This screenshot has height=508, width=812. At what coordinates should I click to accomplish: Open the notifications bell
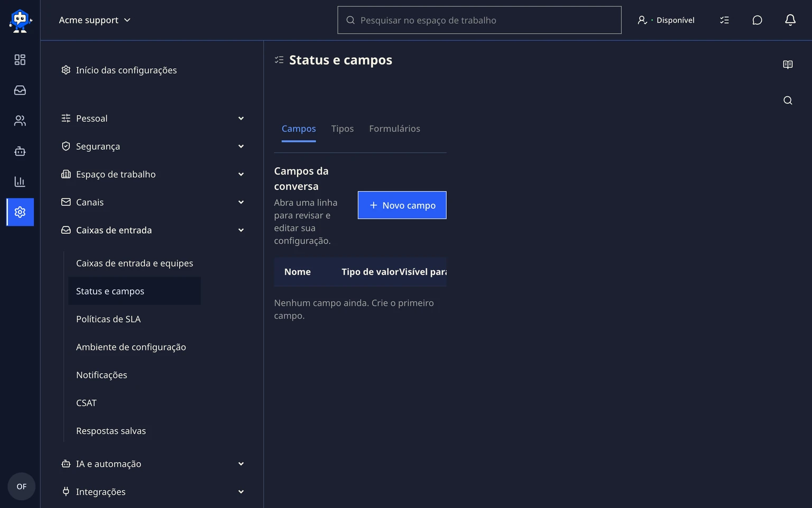click(790, 20)
